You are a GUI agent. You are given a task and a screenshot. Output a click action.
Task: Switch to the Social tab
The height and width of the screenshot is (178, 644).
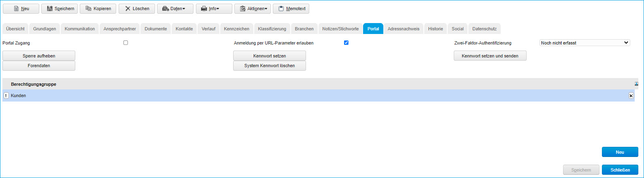click(458, 29)
